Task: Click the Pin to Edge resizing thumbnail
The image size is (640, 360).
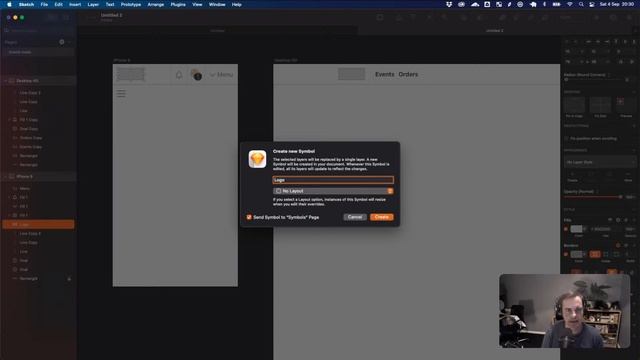Action: (574, 105)
